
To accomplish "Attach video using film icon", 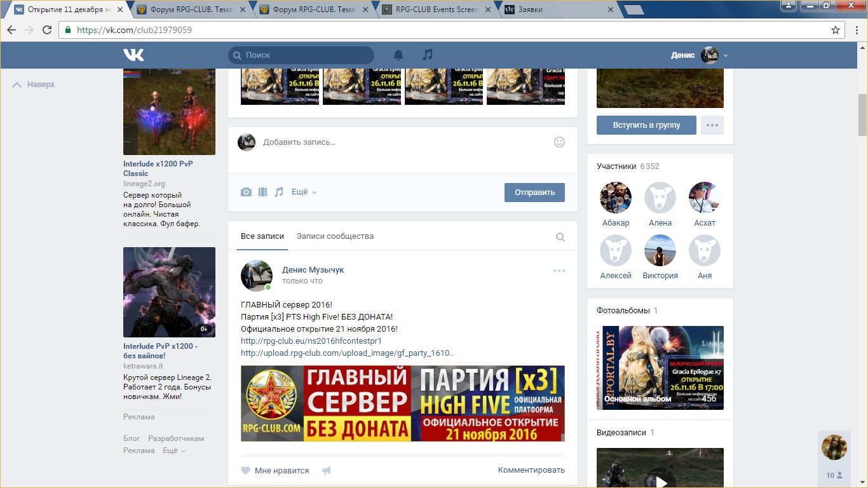I will tap(262, 192).
